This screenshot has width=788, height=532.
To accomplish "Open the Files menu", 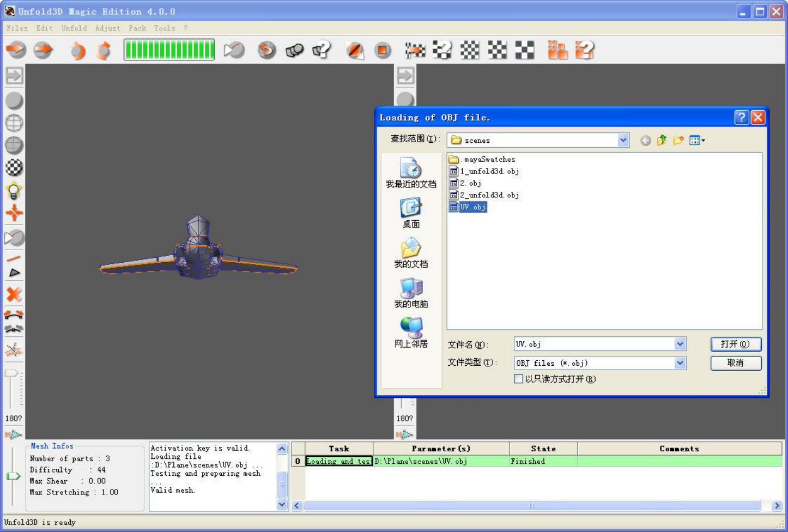I will 17,28.
